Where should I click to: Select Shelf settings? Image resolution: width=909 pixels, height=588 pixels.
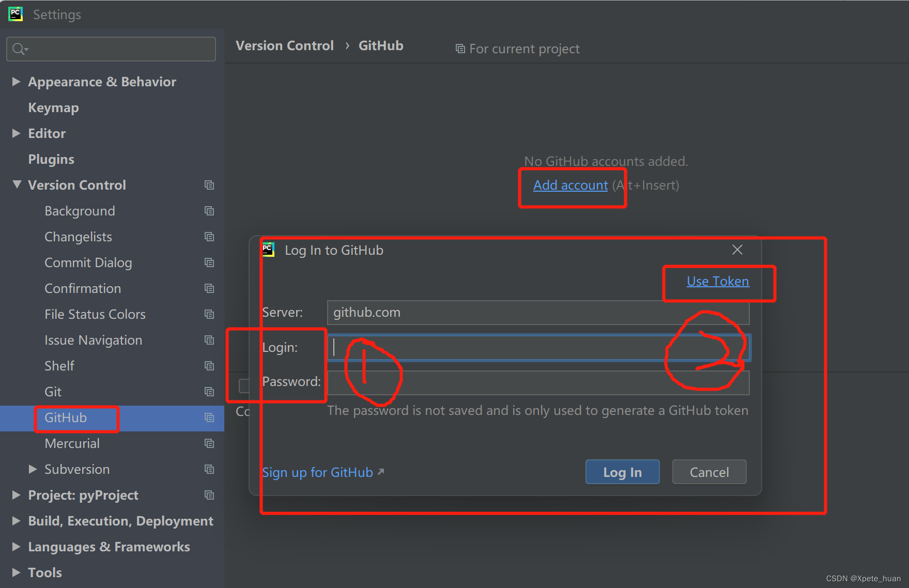pyautogui.click(x=59, y=366)
